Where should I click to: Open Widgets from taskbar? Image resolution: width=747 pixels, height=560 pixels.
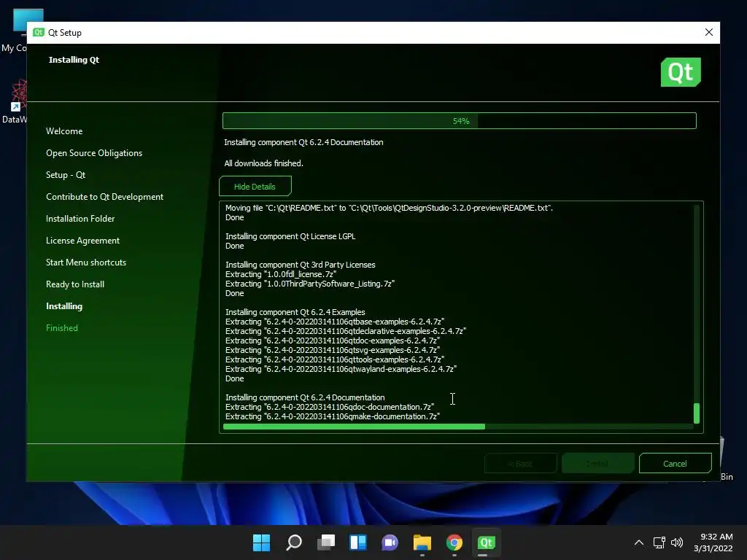coord(357,542)
